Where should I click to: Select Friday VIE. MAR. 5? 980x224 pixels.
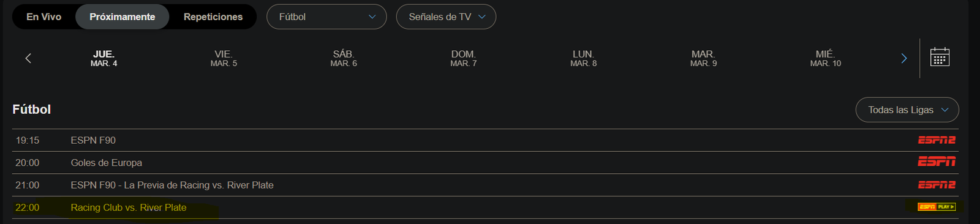pos(224,58)
